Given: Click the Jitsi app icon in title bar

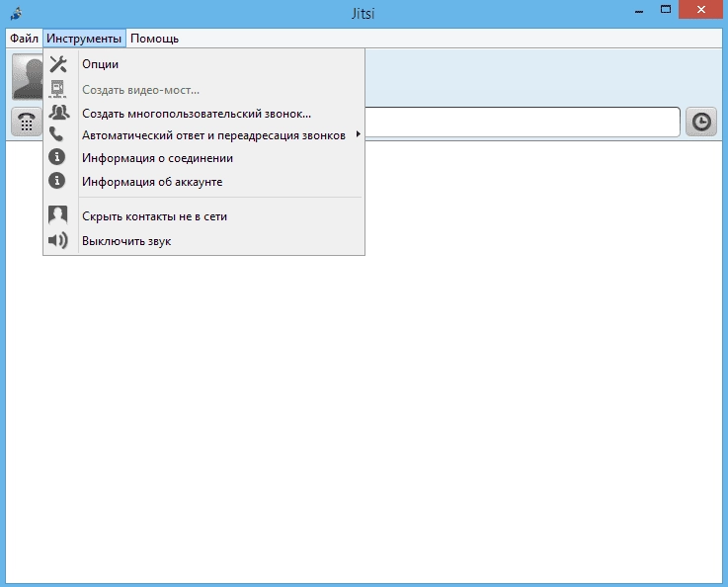Looking at the screenshot, I should click(x=17, y=13).
